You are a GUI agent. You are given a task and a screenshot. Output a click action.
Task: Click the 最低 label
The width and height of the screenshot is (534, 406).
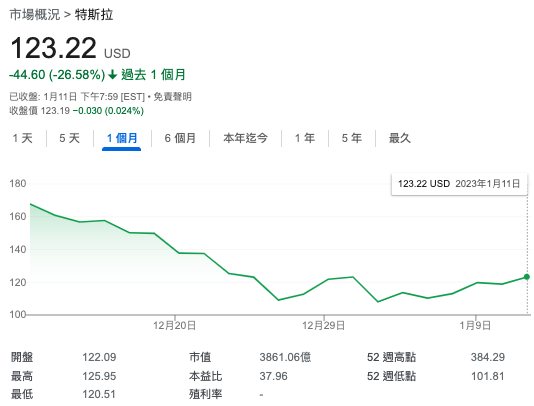point(22,394)
